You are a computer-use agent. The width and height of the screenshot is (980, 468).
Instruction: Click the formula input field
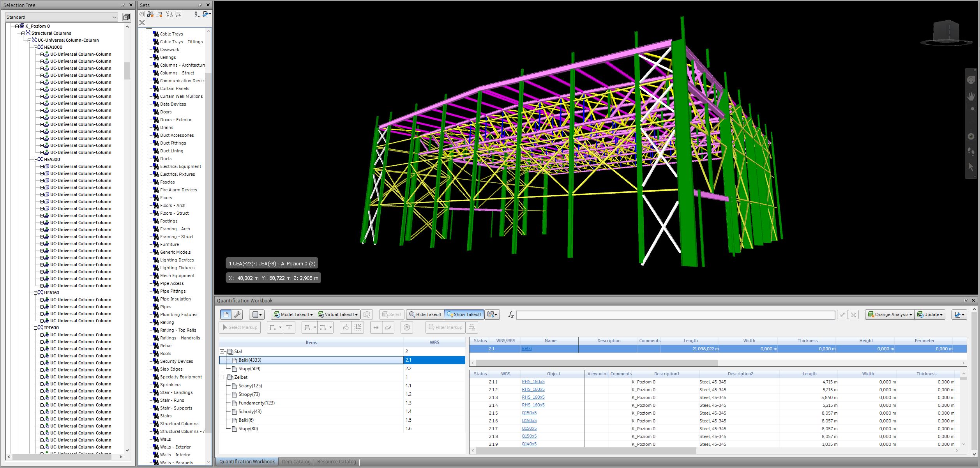pyautogui.click(x=675, y=315)
